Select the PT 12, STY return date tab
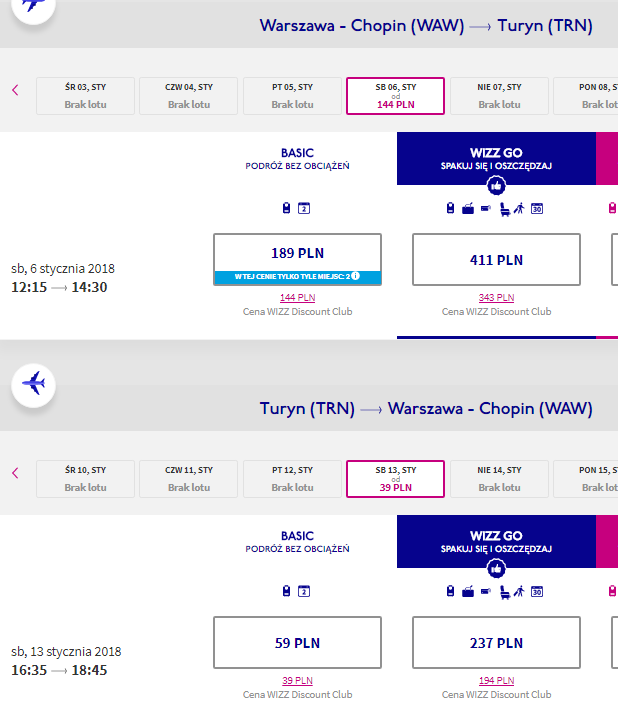Image resolution: width=618 pixels, height=703 pixels. tap(292, 479)
